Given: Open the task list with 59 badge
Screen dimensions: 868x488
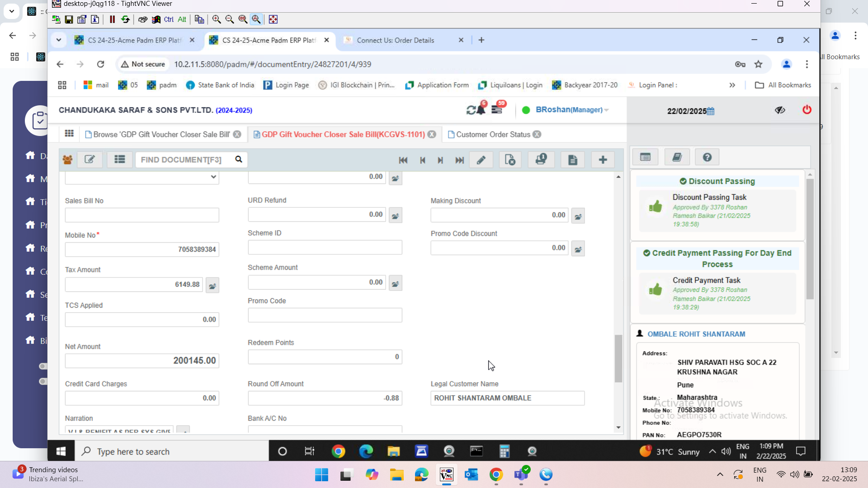Looking at the screenshot, I should pos(497,109).
